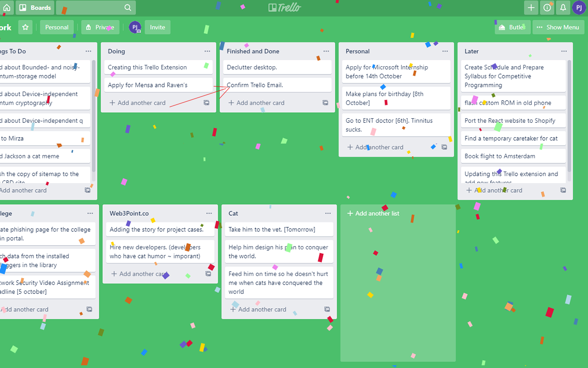
Task: Open card Find a temporary caretaker for cat
Action: [514, 138]
